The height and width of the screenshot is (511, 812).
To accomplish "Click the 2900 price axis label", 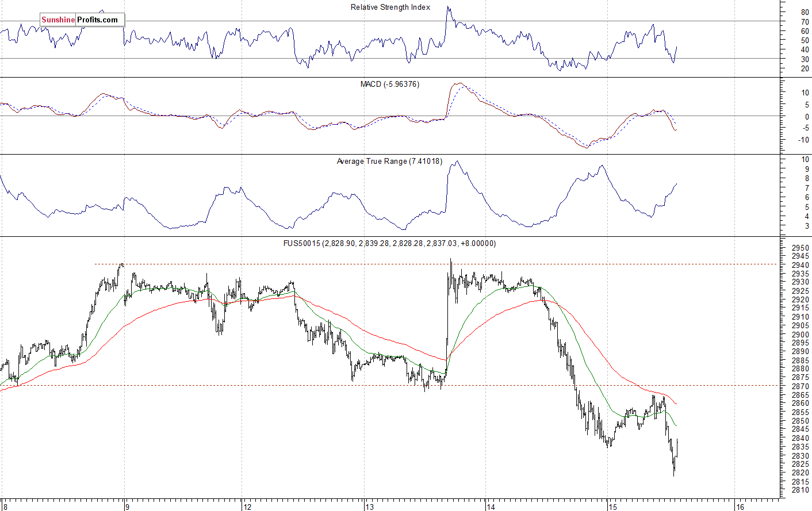I will (x=800, y=335).
